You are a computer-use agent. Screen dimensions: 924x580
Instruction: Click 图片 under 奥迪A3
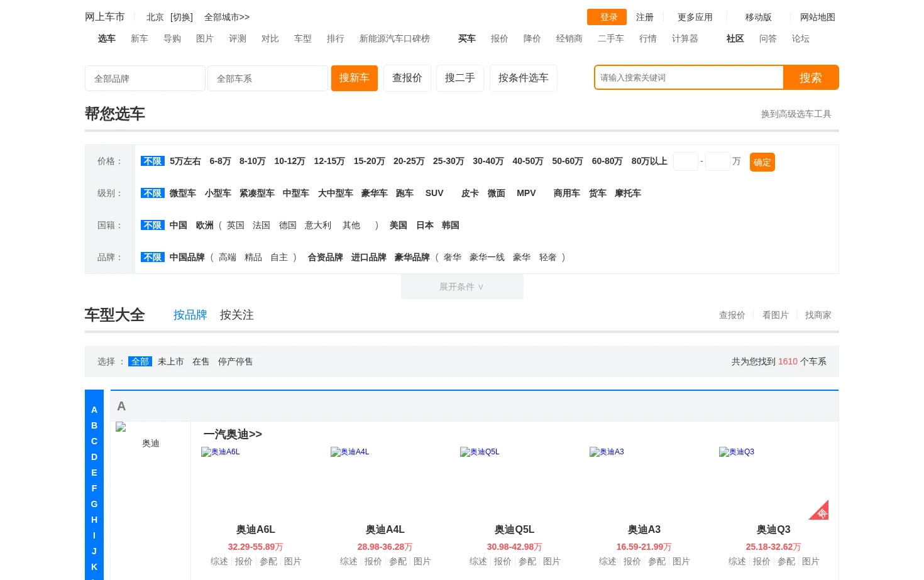(x=681, y=561)
